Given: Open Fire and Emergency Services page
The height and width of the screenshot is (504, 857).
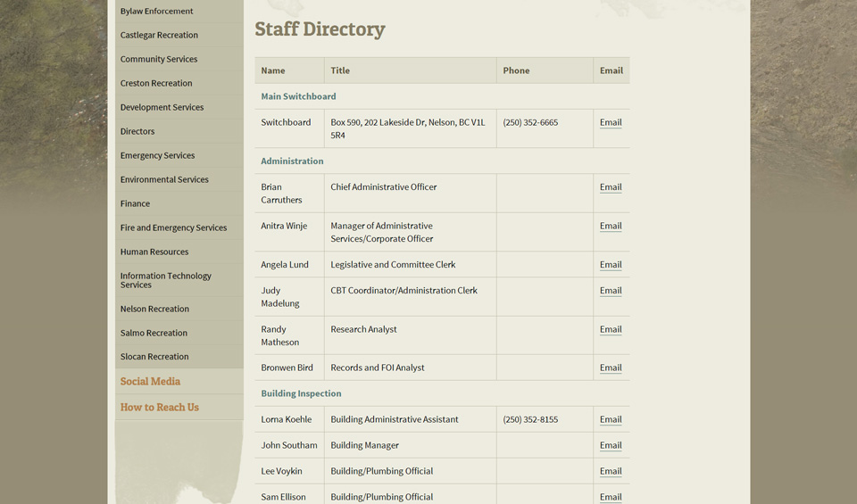Looking at the screenshot, I should (173, 228).
